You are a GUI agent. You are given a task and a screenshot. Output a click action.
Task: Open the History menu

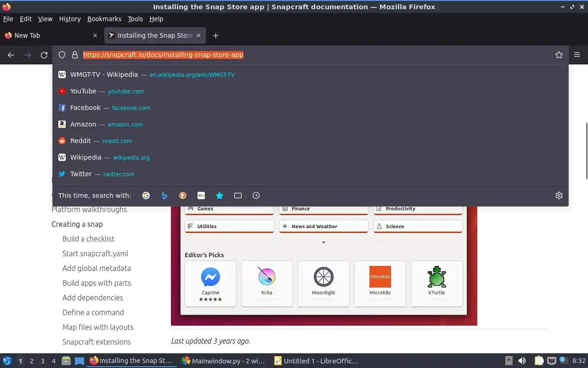(70, 19)
